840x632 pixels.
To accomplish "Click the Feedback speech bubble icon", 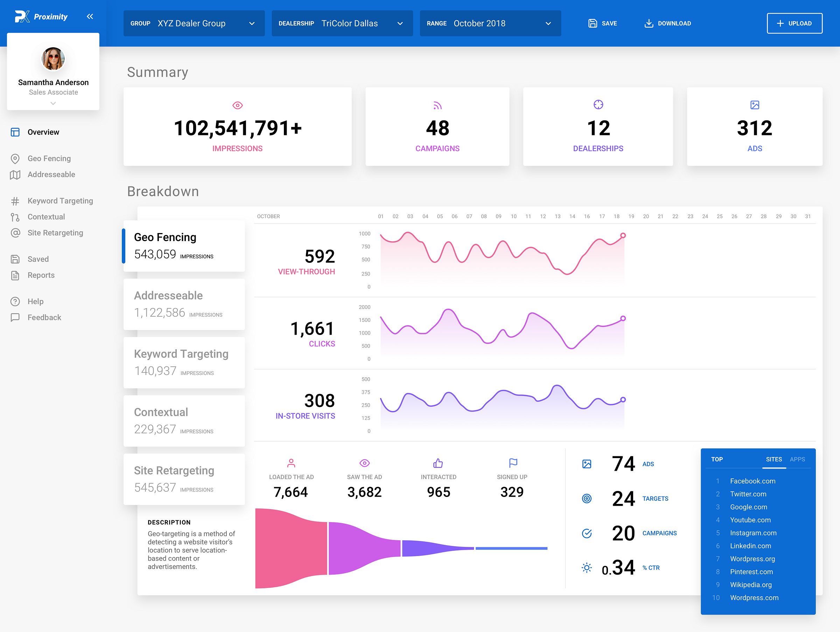I will 15,318.
